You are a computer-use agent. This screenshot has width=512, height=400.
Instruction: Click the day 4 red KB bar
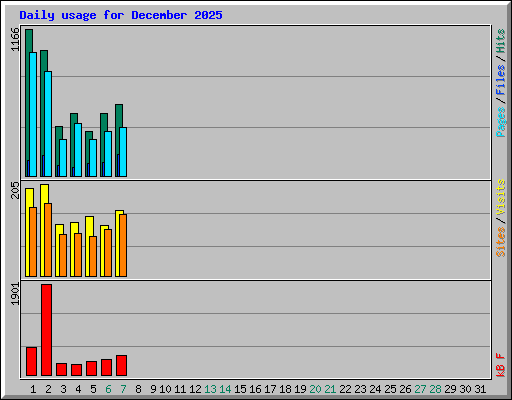click(x=76, y=370)
